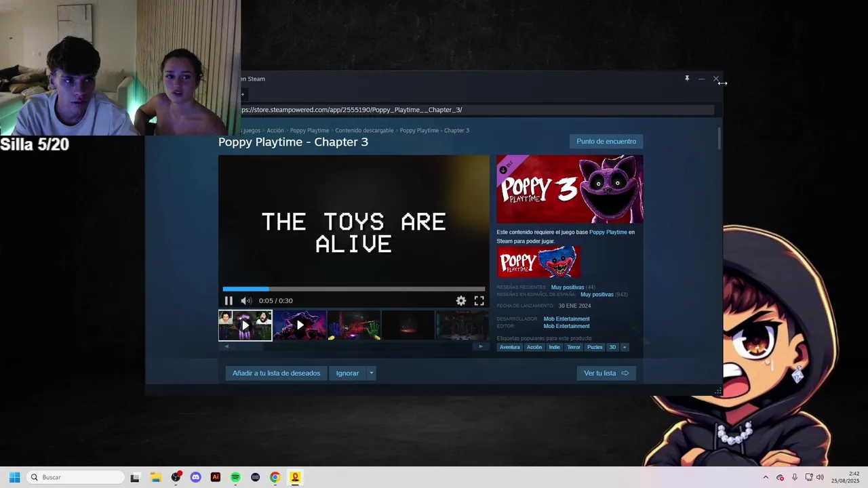Click the taskbar Buscar search box
868x488 pixels.
pyautogui.click(x=76, y=477)
